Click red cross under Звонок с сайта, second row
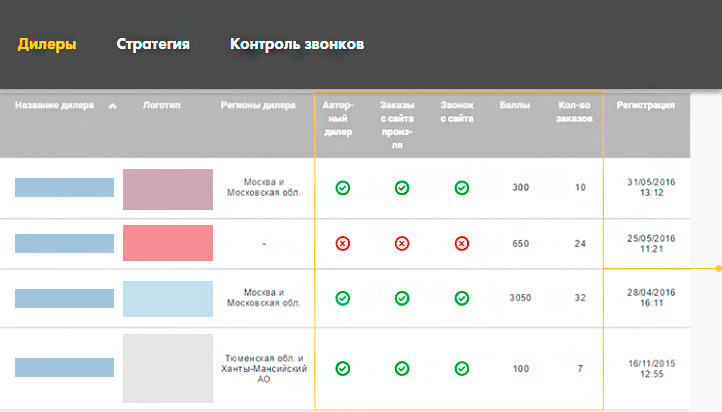 [x=461, y=243]
